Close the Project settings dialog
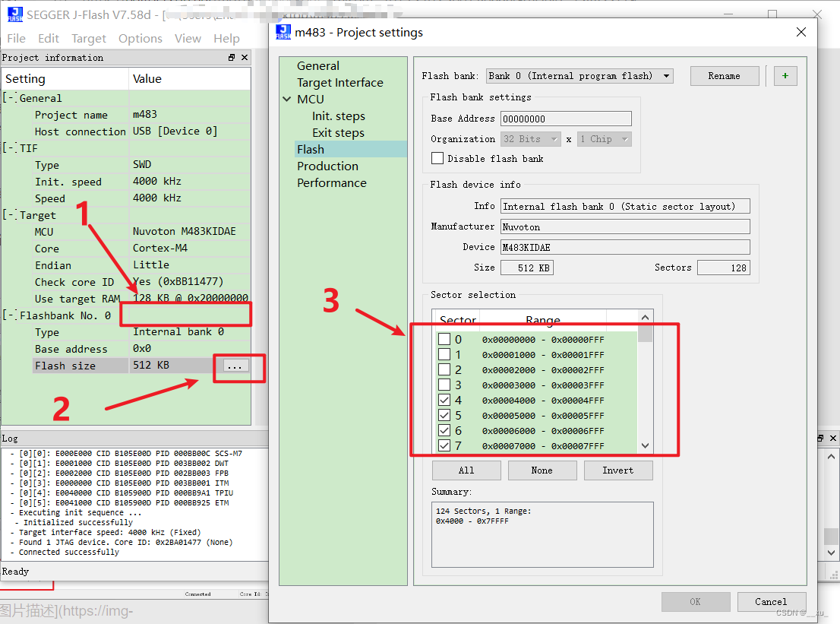This screenshot has height=624, width=840. (x=801, y=32)
